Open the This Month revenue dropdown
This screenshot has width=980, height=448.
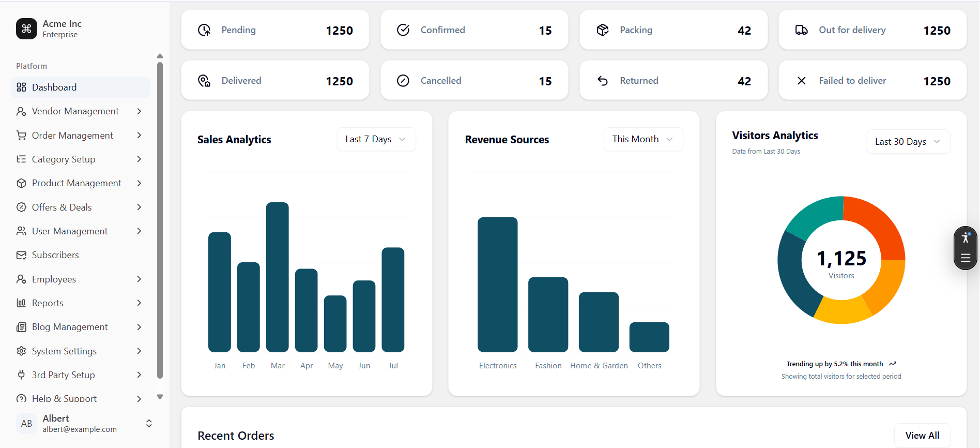[643, 139]
